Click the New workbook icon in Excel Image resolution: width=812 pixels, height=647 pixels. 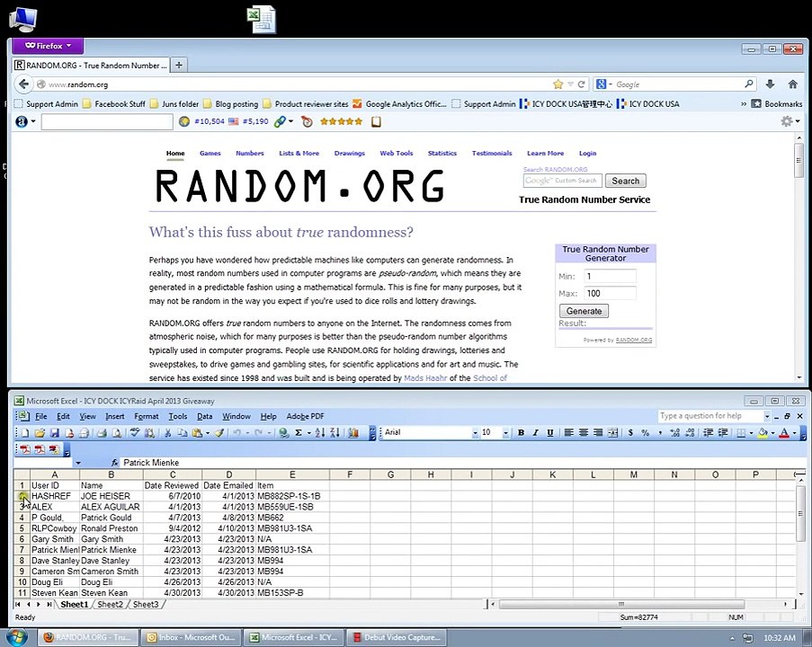(x=24, y=433)
